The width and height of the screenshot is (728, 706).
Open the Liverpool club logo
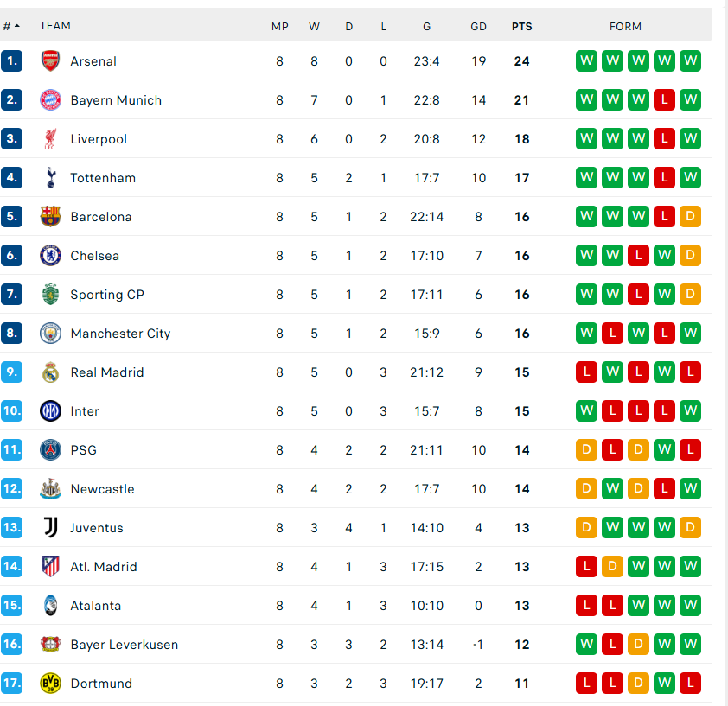click(x=51, y=139)
